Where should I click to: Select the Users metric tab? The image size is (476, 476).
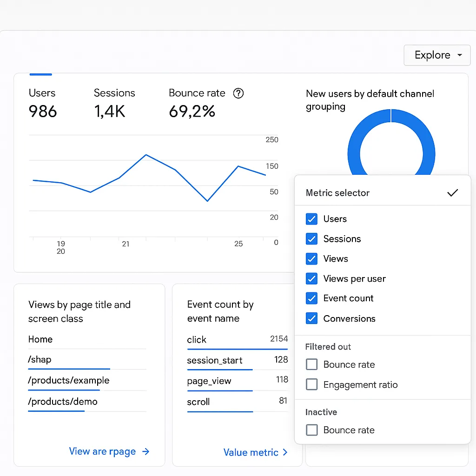[42, 103]
